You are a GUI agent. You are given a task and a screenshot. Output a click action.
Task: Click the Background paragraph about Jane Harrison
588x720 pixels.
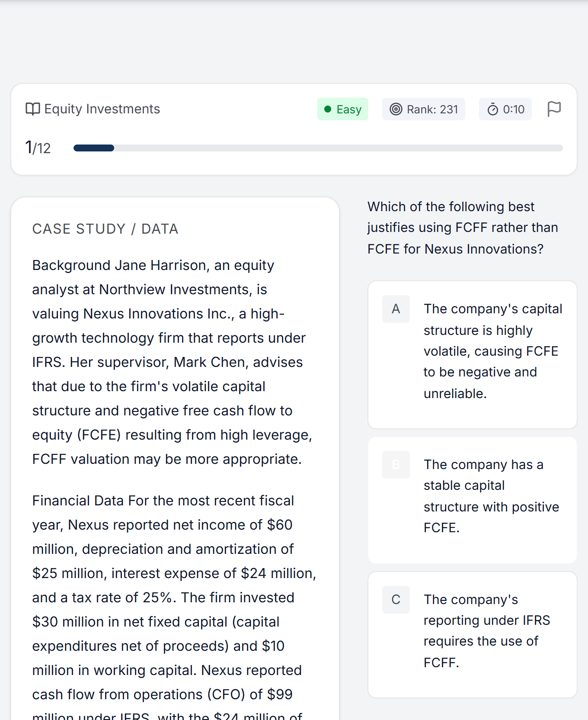pyautogui.click(x=172, y=362)
